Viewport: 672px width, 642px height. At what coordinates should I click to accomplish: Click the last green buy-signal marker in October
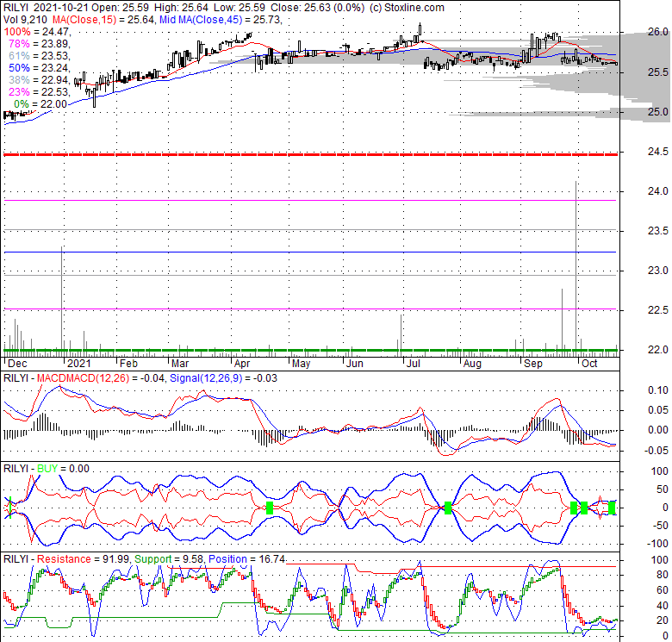pyautogui.click(x=612, y=508)
